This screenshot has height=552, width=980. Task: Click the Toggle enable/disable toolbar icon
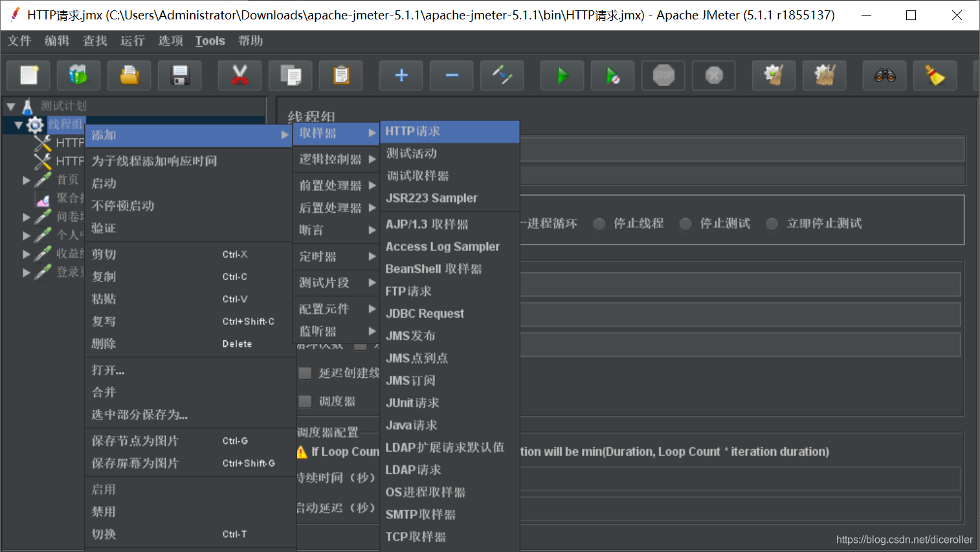502,75
